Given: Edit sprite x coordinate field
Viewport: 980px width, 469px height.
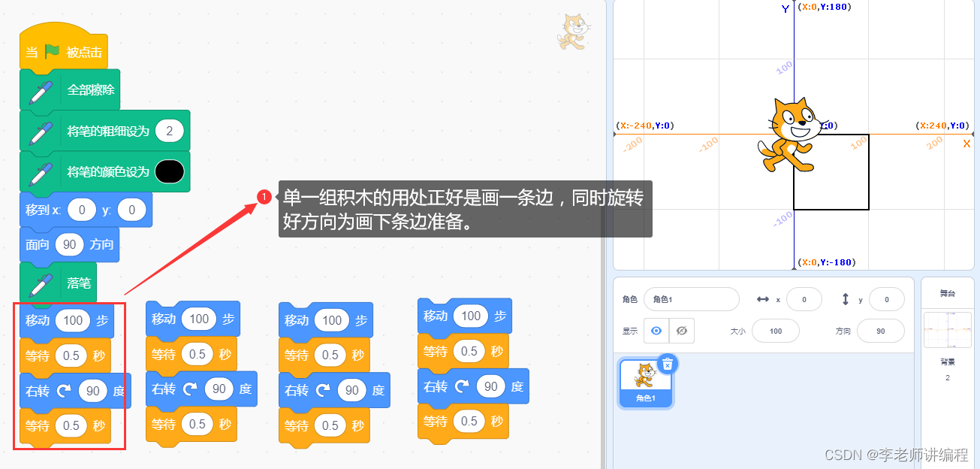Looking at the screenshot, I should click(x=804, y=299).
